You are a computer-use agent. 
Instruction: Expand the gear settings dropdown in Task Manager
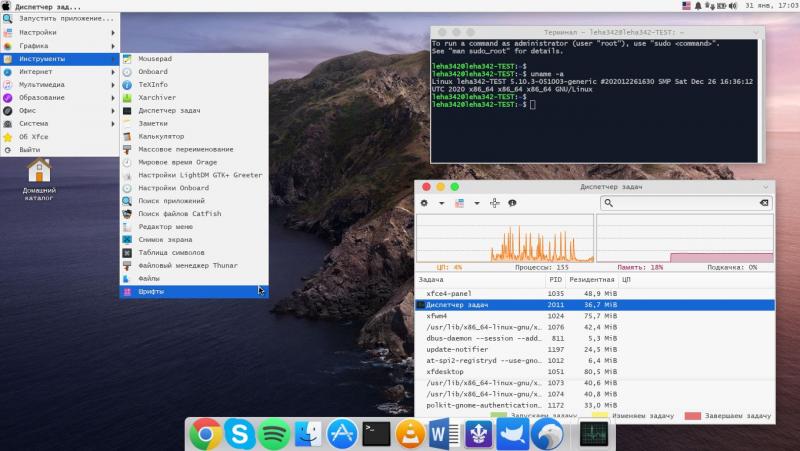(441, 203)
